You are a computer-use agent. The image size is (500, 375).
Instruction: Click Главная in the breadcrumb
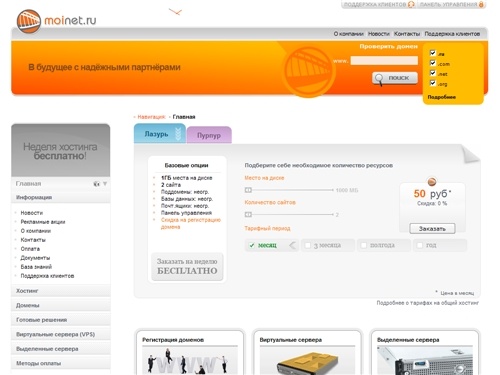point(184,117)
